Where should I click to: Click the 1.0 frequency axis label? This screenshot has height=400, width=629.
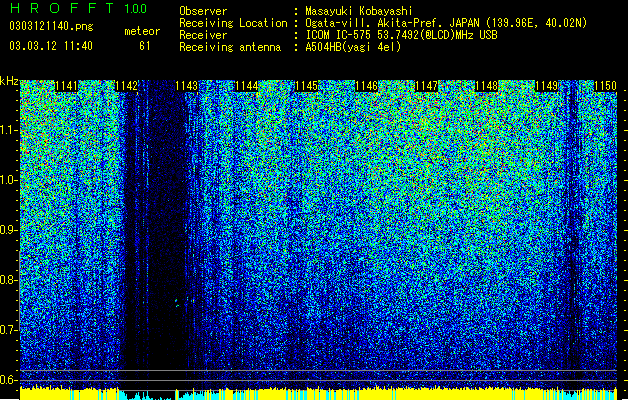coord(9,180)
